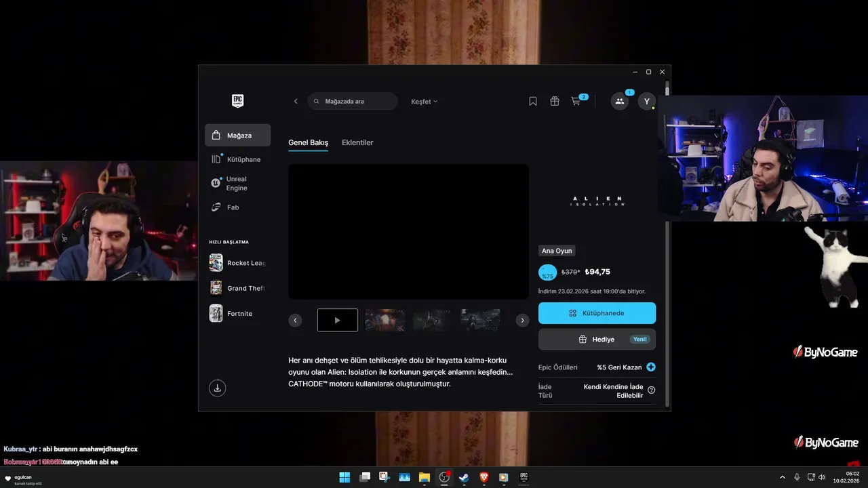Select the third screenshot thumbnail
868x488 pixels.
(x=433, y=320)
